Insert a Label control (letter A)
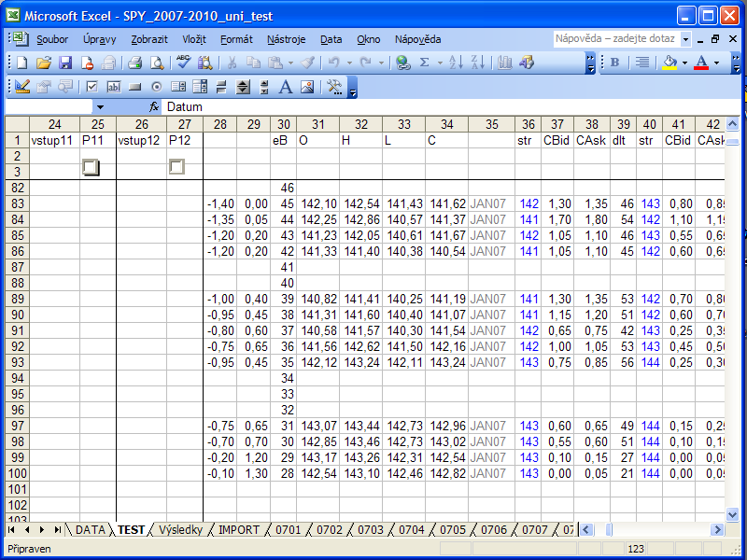The height and width of the screenshot is (560, 747). point(286,87)
